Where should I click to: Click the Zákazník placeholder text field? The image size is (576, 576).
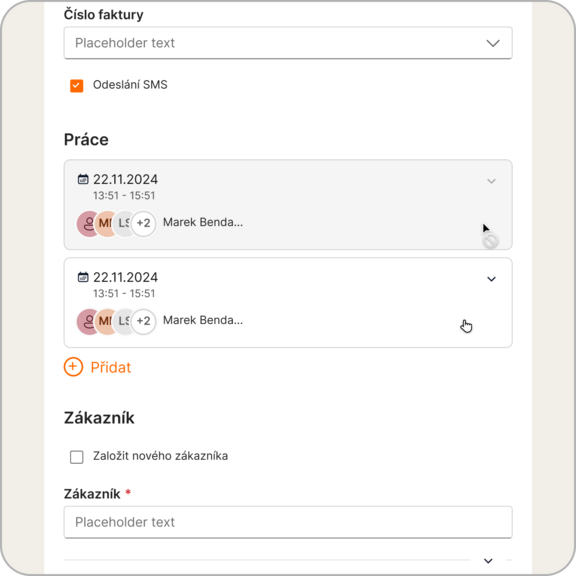point(288,522)
